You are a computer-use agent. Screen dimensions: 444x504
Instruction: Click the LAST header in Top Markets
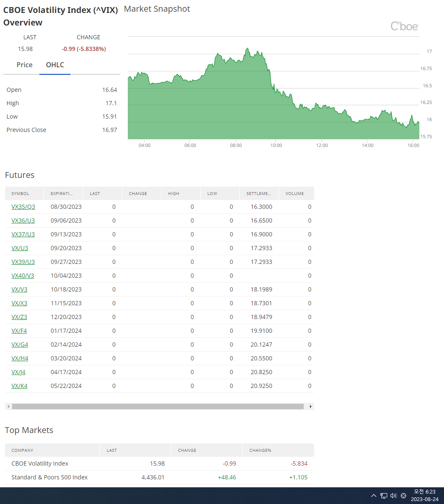point(136,450)
